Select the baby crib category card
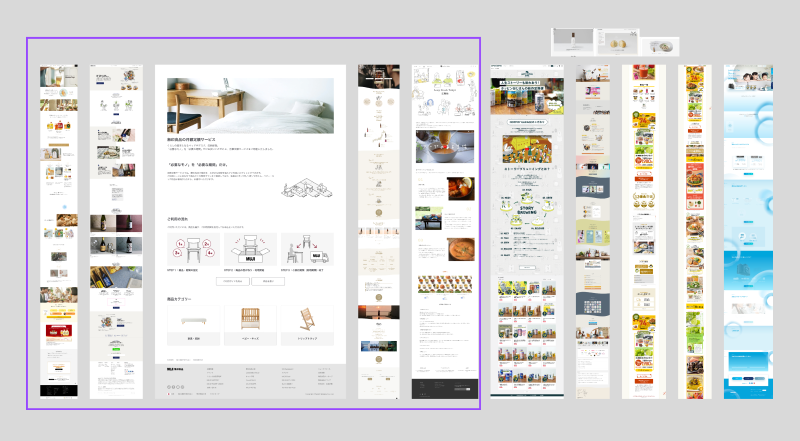 250,322
